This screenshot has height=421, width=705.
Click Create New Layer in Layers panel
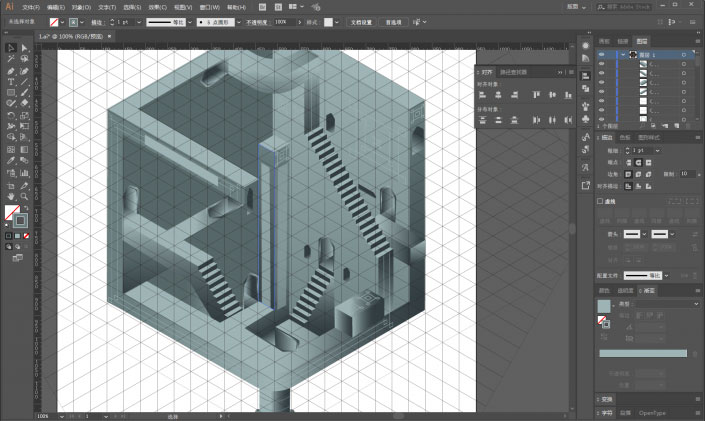[x=677, y=126]
